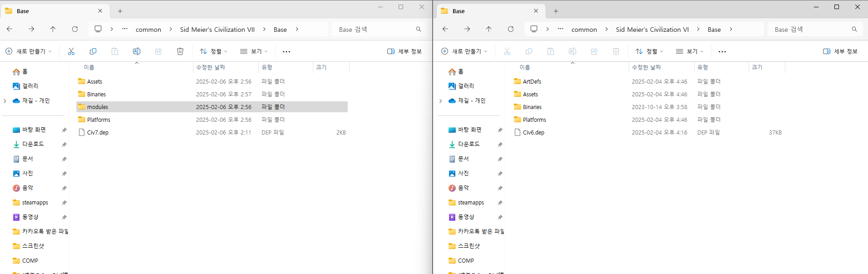Click the Rename icon in left window toolbar
Image resolution: width=868 pixels, height=274 pixels.
tap(137, 51)
